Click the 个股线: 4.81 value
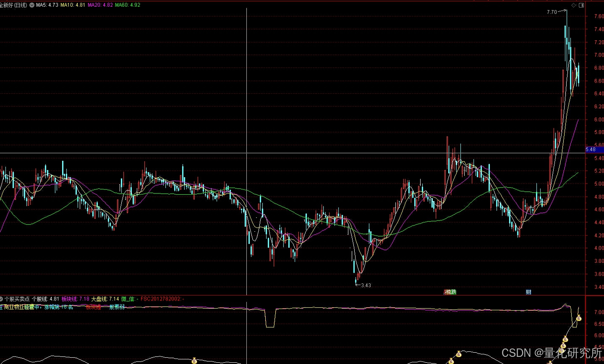 [x=45, y=299]
